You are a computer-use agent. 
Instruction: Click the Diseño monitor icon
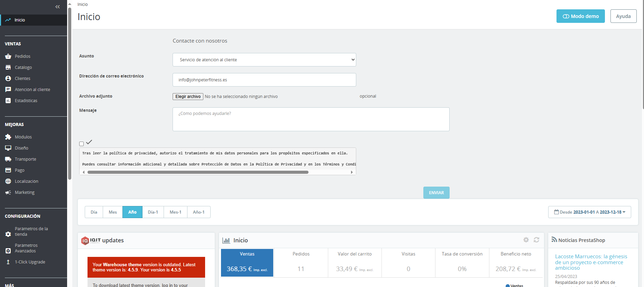tap(8, 148)
